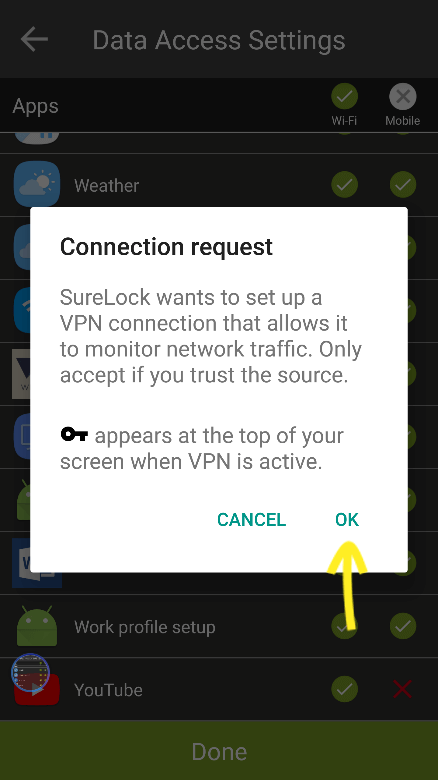Toggle all apps Wi-Fi checkmark in header

click(344, 96)
